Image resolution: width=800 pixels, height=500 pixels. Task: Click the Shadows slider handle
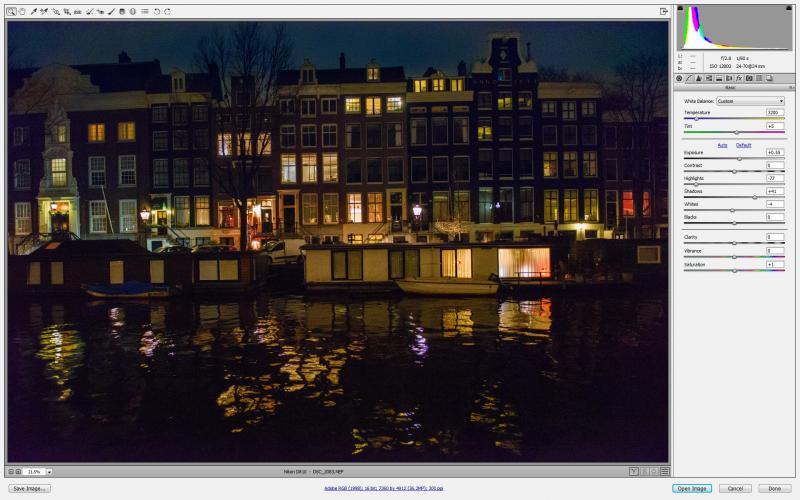pyautogui.click(x=754, y=197)
